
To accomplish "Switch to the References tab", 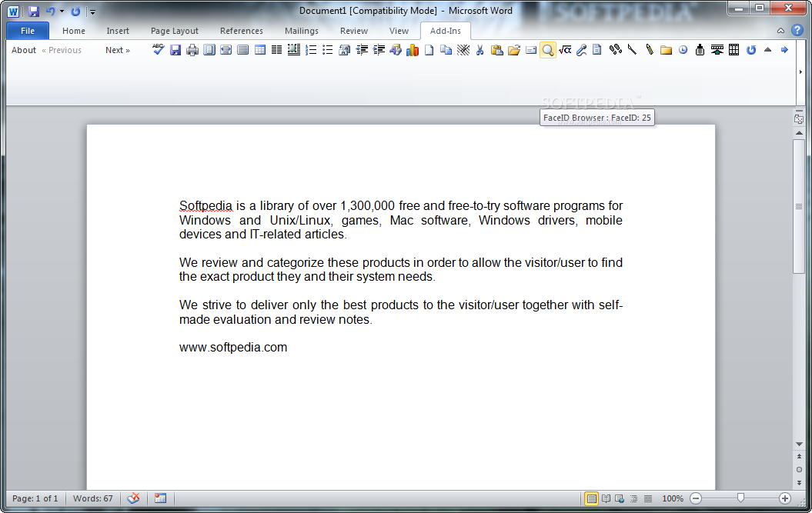I will pyautogui.click(x=242, y=31).
